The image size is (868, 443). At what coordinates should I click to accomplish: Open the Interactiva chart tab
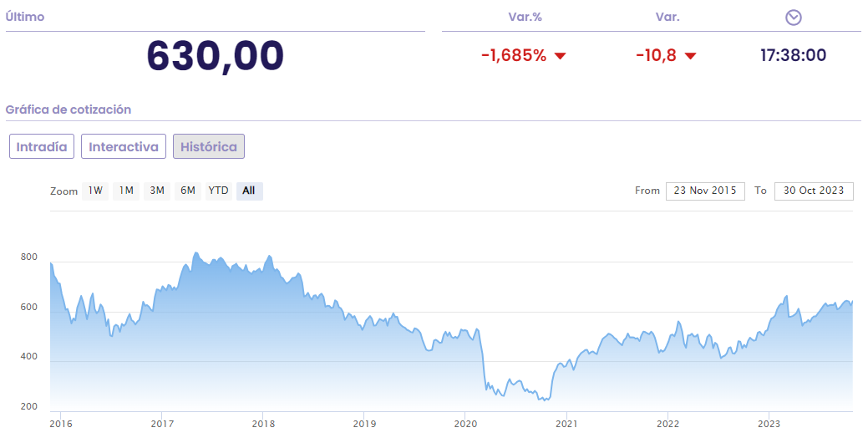point(124,146)
